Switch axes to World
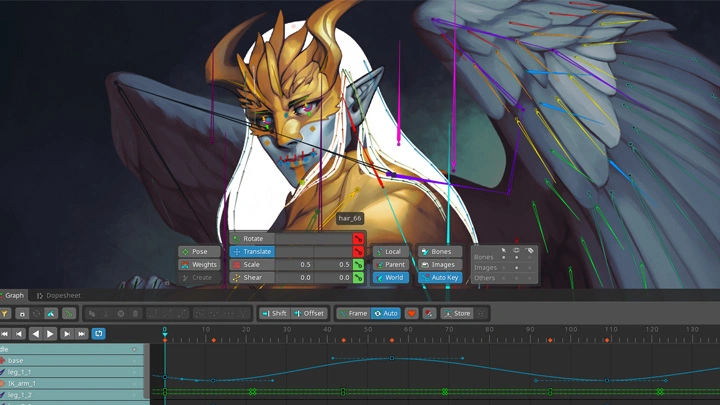Image resolution: width=720 pixels, height=405 pixels. coord(390,277)
